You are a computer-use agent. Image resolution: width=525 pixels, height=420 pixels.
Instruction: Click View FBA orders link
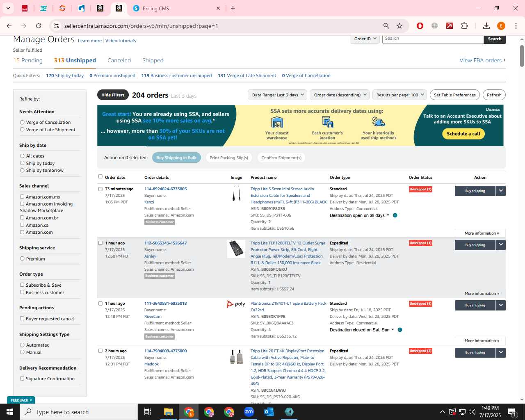coord(482,60)
